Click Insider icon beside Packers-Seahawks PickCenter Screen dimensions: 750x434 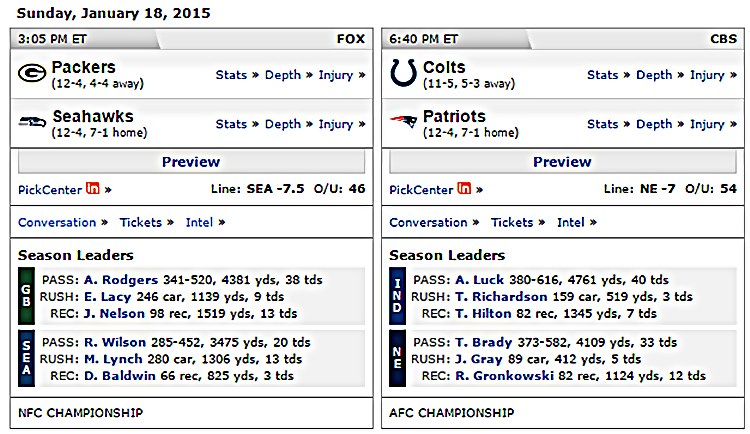93,189
